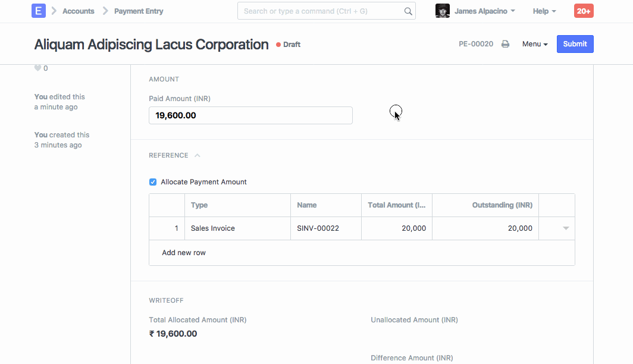Click Add new row in table
This screenshot has height=364, width=633.
click(184, 253)
